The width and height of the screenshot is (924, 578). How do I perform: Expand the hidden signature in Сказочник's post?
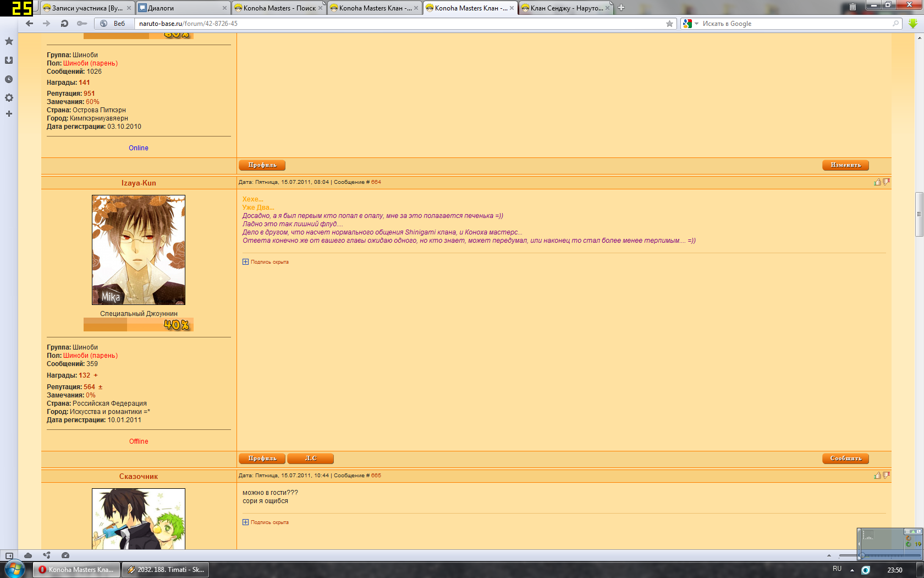[245, 522]
